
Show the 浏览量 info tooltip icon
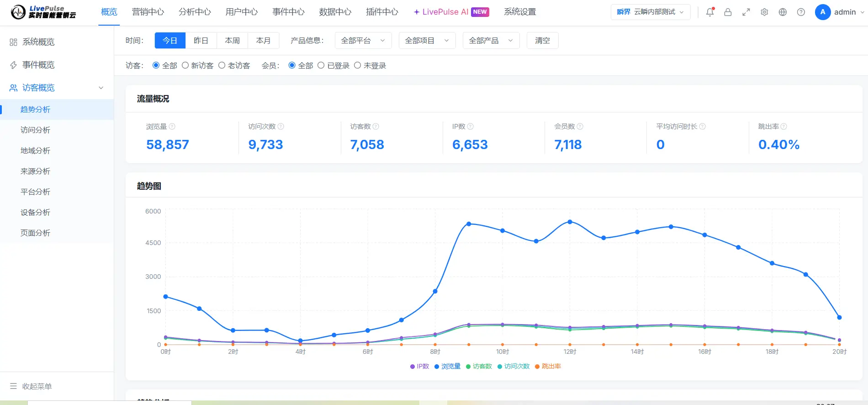[x=172, y=127]
